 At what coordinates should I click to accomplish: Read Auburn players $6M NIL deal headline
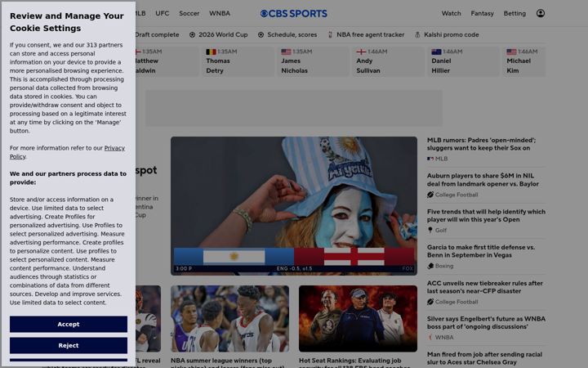point(483,179)
